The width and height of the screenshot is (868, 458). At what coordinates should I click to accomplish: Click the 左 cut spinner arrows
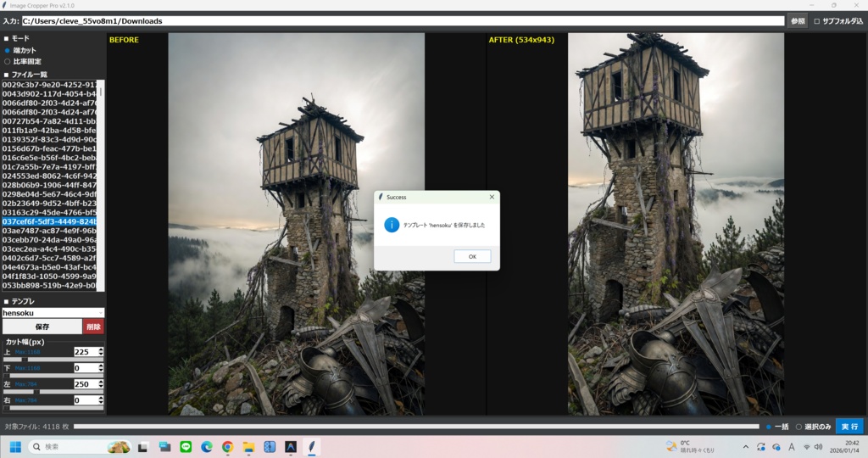pos(101,384)
